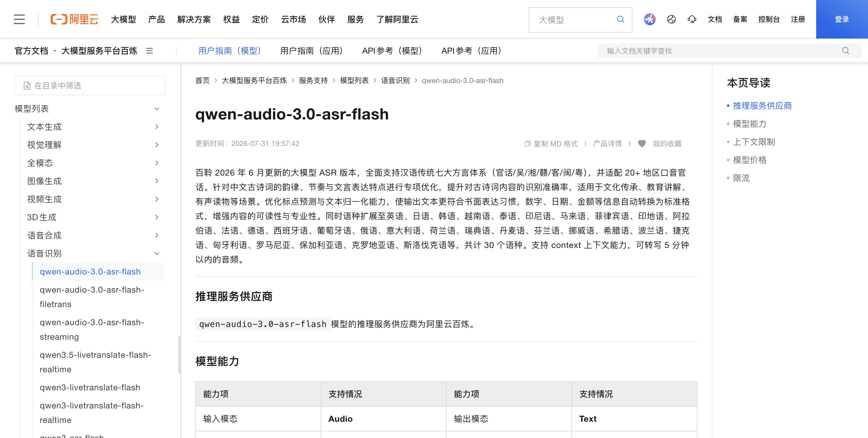Open the 了解阿里云 top menu

point(397,20)
